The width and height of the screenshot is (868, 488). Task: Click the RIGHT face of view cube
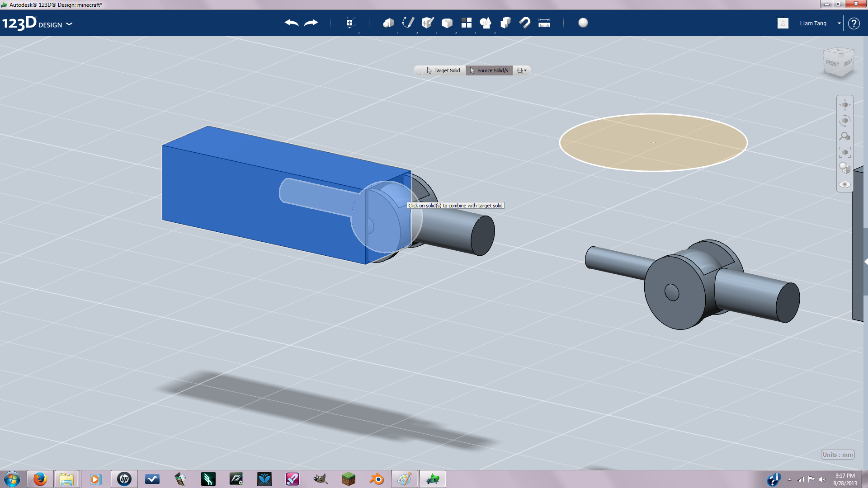[x=848, y=63]
